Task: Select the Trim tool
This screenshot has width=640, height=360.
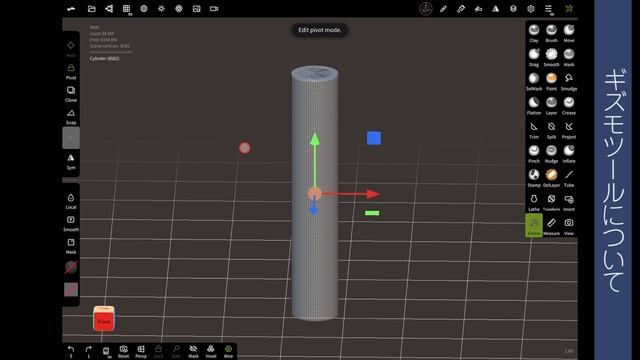Action: [534, 130]
